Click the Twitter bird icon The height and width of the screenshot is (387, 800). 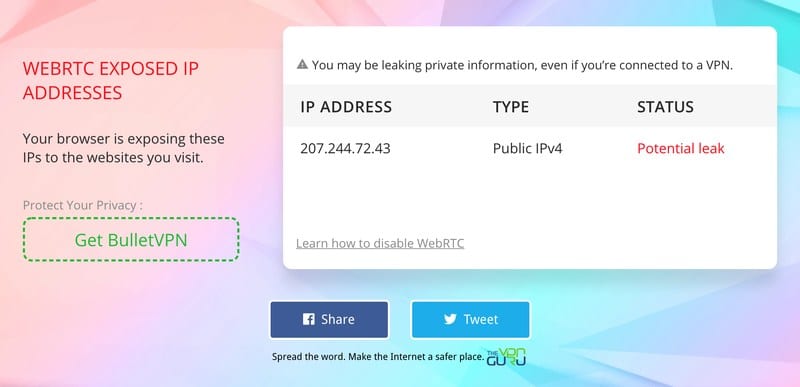[450, 319]
